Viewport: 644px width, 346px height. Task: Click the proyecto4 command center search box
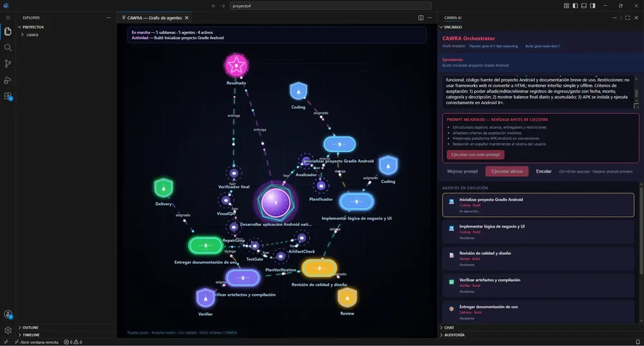pos(330,6)
